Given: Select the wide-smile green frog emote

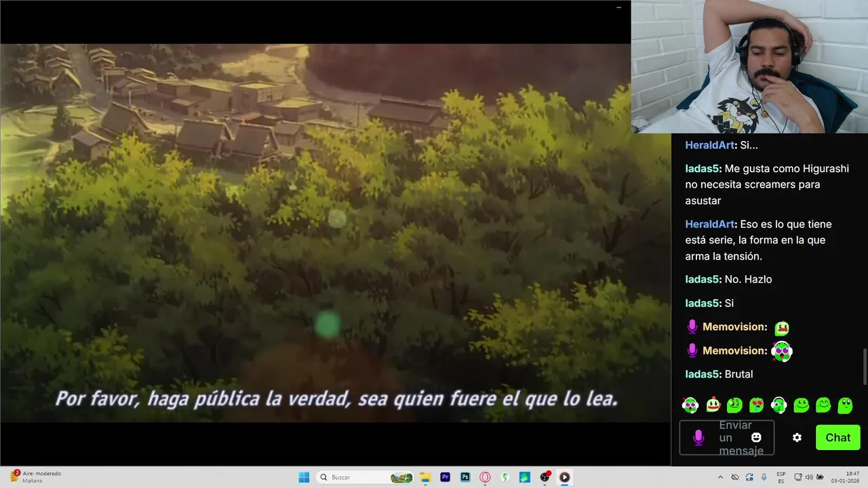Looking at the screenshot, I should [802, 405].
